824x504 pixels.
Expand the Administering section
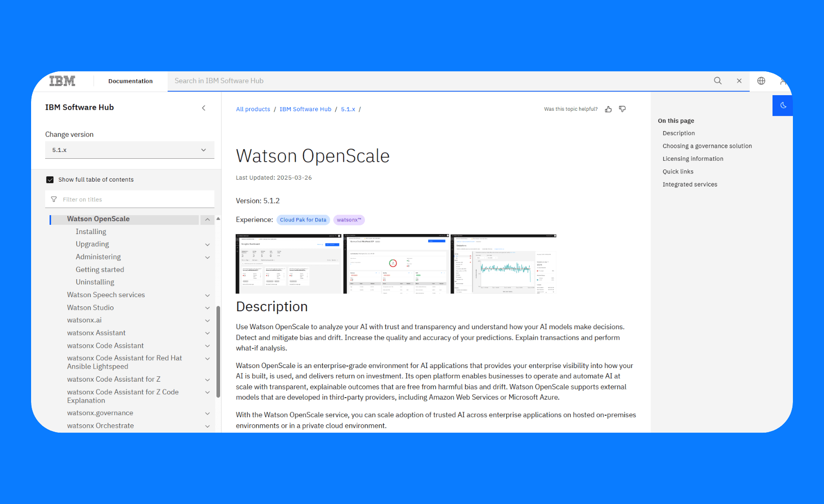point(207,257)
